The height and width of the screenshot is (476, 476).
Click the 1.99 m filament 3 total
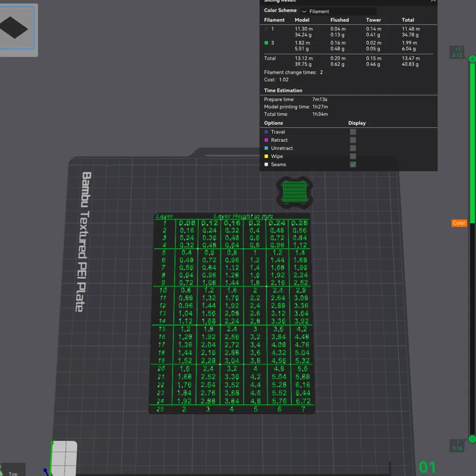[x=409, y=43]
